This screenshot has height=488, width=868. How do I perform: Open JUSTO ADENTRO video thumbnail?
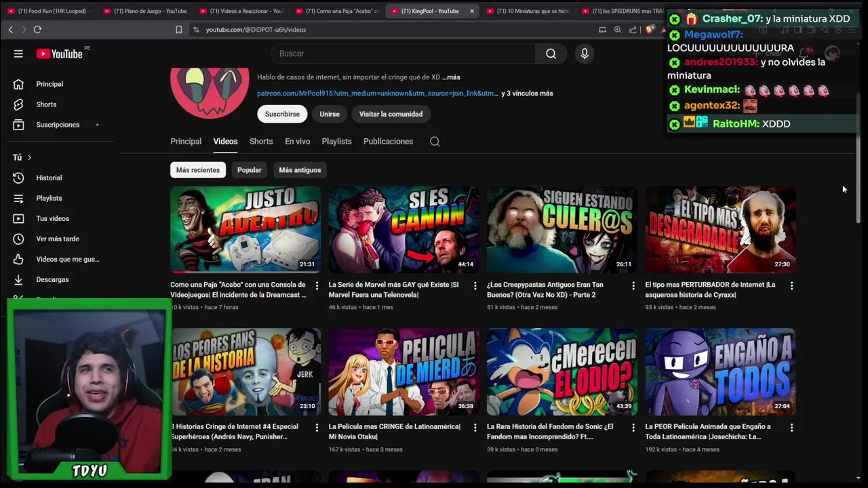click(x=245, y=230)
